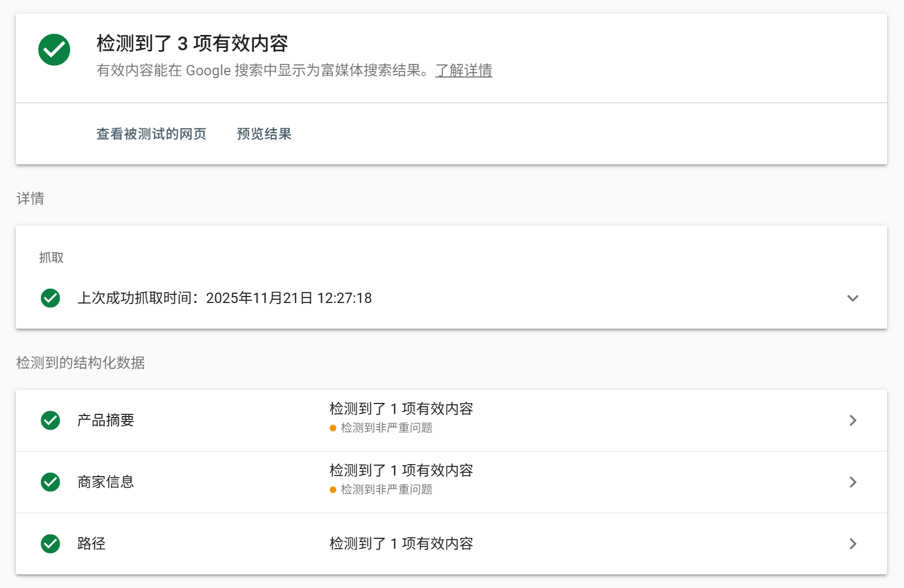Open 产品摘要 details with right arrow
The height and width of the screenshot is (588, 904).
pos(853,420)
